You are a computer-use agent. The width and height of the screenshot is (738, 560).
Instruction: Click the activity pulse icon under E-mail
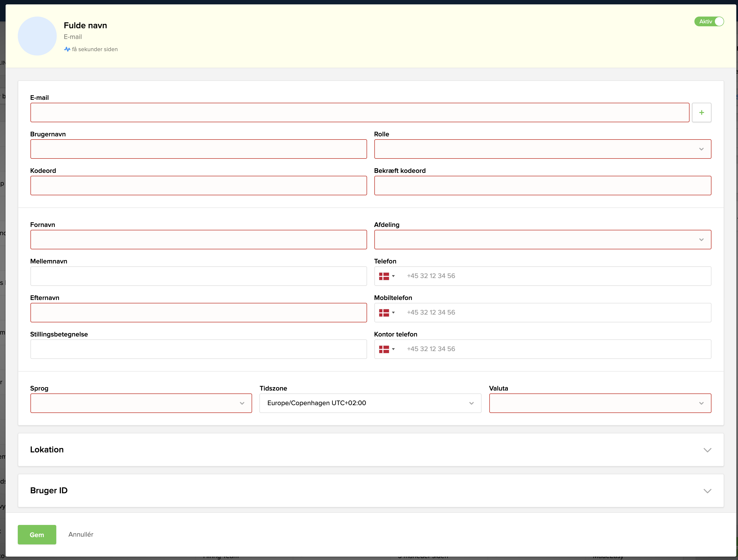[67, 49]
